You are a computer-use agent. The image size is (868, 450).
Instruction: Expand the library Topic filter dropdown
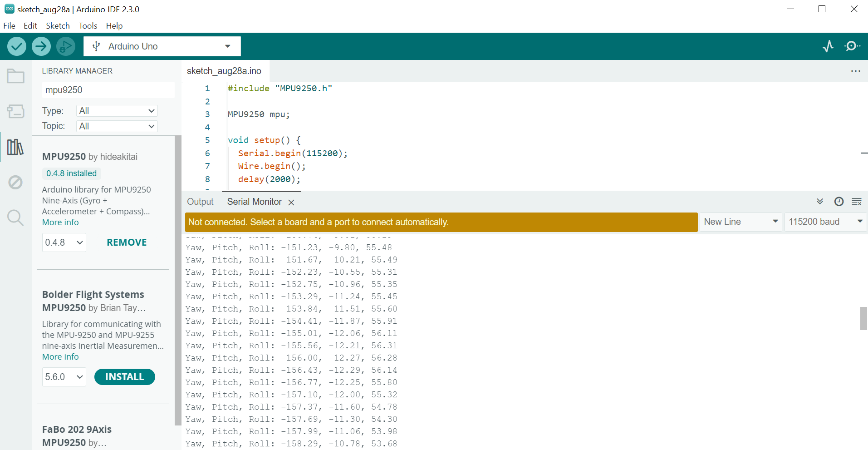tap(117, 126)
